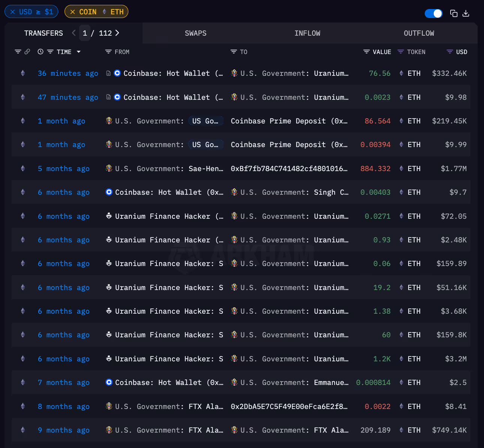484x448 pixels.
Task: Open the TIME sort dropdown arrow
Action: click(x=79, y=52)
